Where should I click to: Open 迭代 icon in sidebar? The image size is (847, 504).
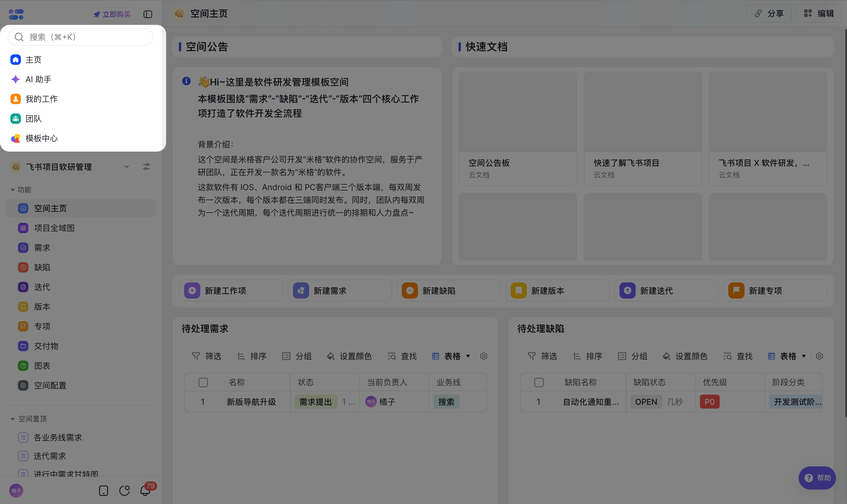point(23,287)
